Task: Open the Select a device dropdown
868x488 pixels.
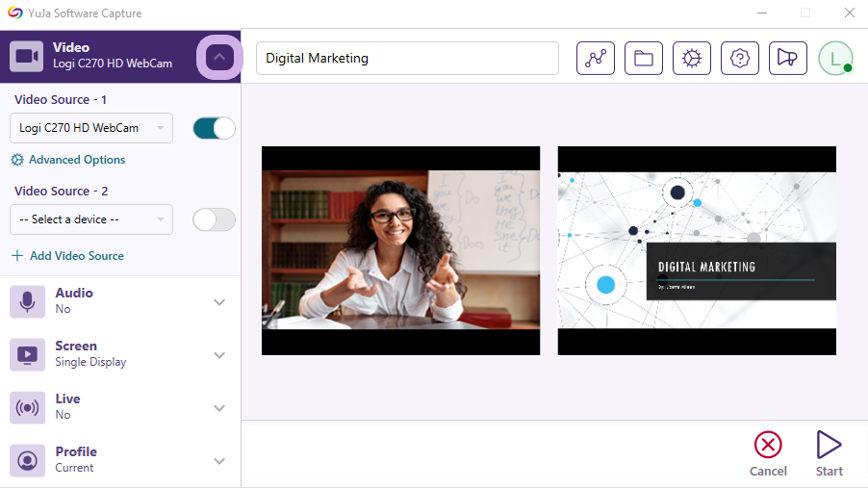Action: 91,219
